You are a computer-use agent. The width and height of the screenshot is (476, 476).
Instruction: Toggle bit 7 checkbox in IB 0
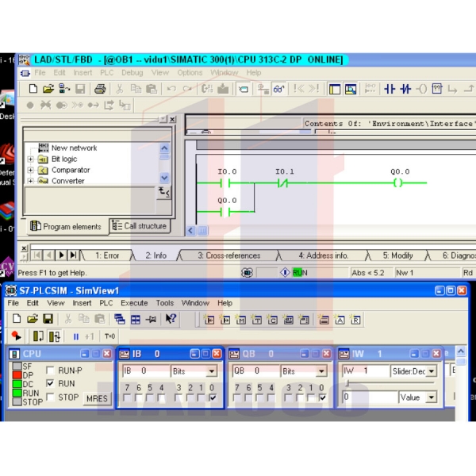coord(127,397)
